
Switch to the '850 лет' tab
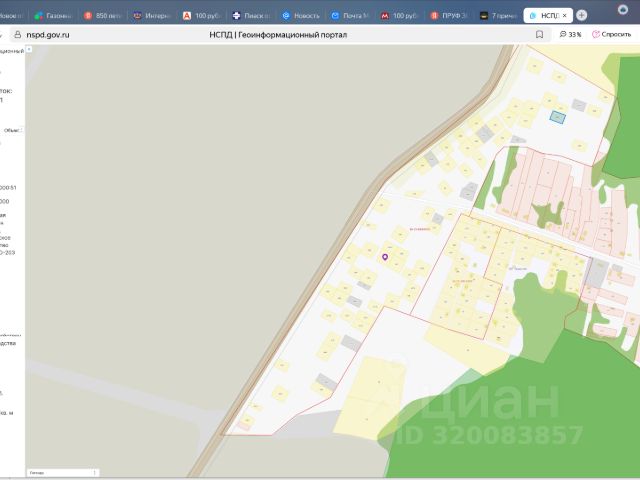point(102,16)
